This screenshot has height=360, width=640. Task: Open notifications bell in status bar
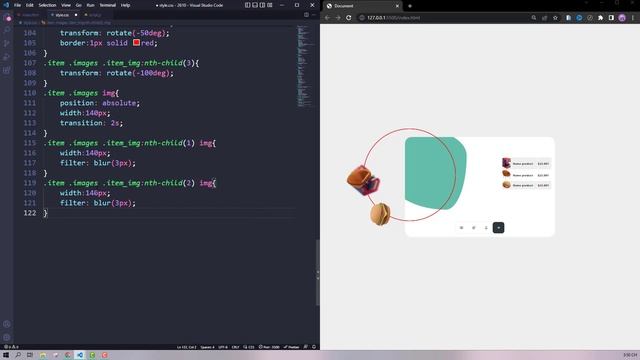[x=314, y=347]
